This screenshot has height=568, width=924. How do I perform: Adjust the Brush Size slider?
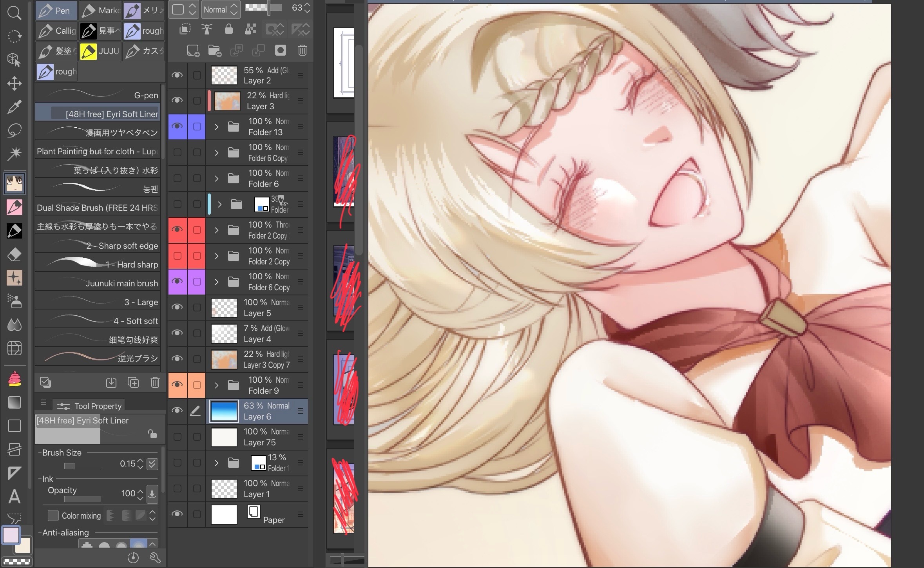(x=82, y=466)
